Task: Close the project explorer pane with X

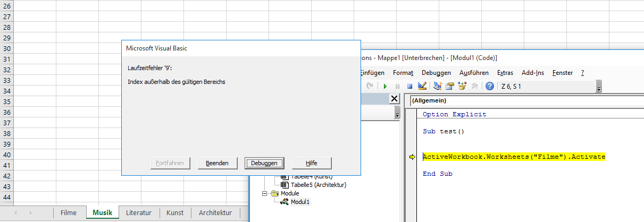Action: (394, 99)
